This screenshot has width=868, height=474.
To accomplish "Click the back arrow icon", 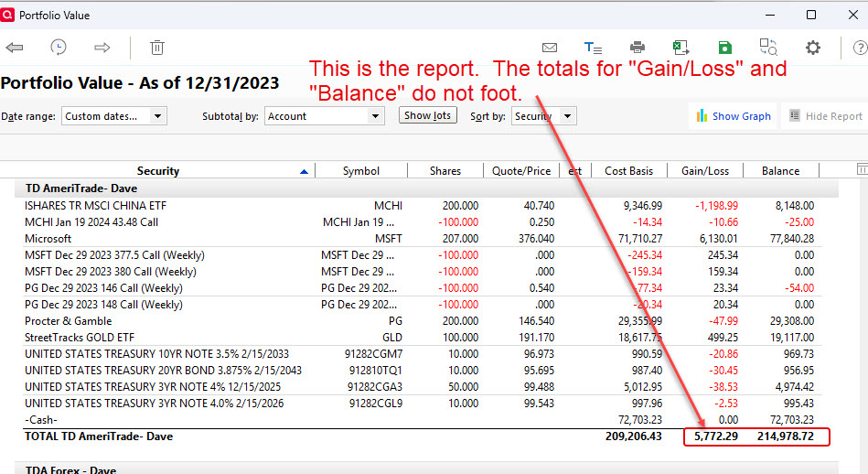I will tap(15, 48).
